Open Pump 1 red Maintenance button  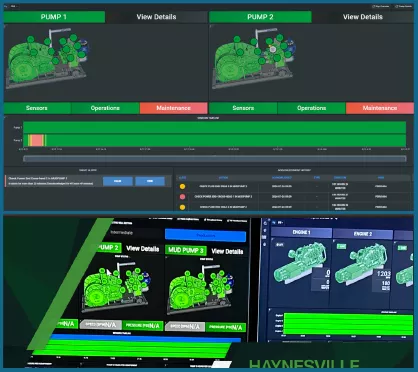click(x=173, y=108)
